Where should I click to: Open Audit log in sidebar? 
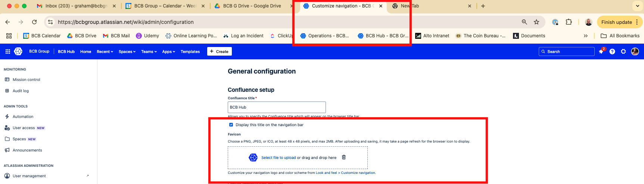point(21,91)
